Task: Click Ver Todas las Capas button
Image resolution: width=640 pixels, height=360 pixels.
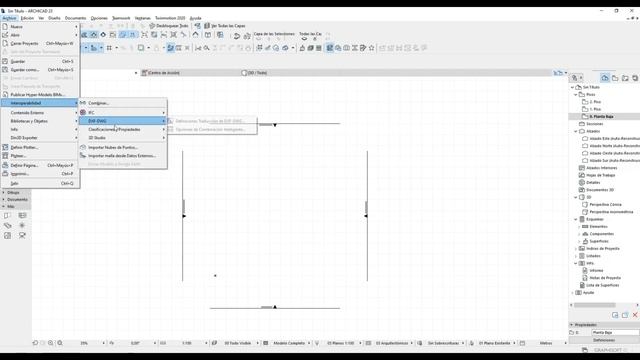Action: [x=225, y=26]
